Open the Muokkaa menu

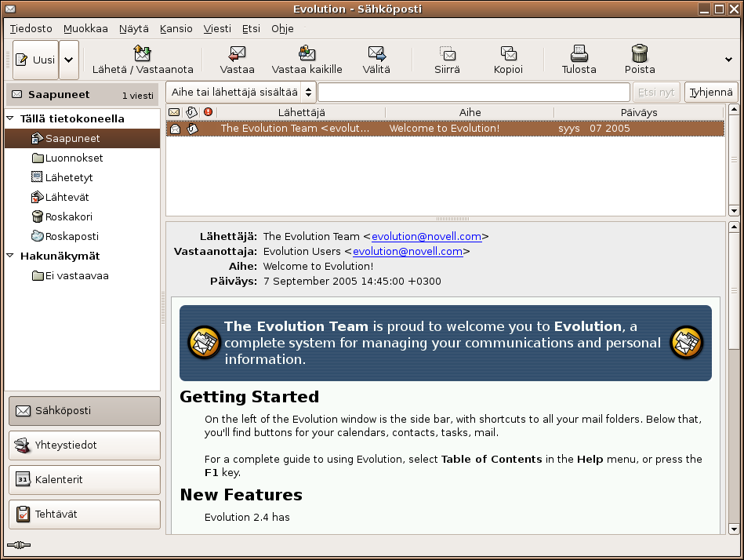(x=85, y=28)
